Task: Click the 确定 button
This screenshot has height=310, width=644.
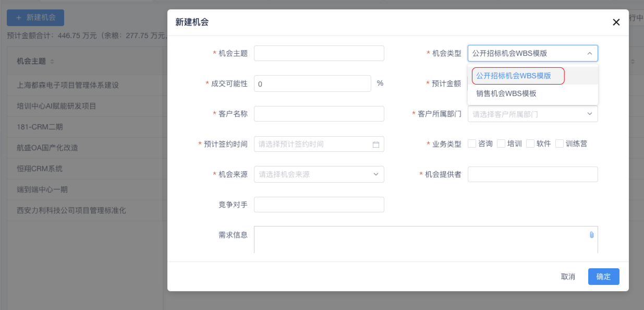Action: coord(603,277)
